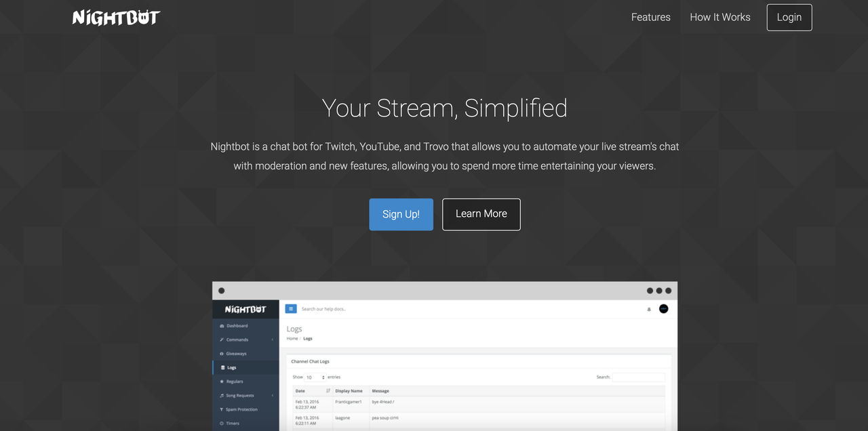Click the hamburger menu icon in dashboard preview
Image resolution: width=868 pixels, height=431 pixels.
point(291,308)
